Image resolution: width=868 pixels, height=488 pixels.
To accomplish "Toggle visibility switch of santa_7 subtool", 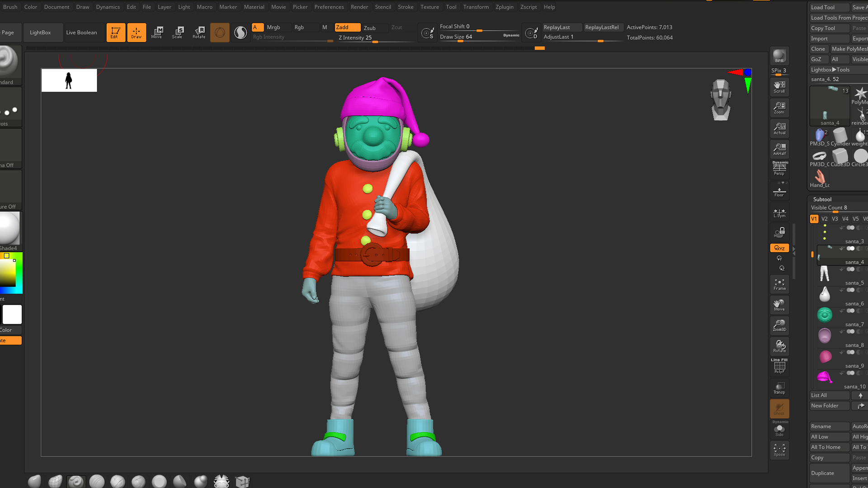I will coord(850,311).
